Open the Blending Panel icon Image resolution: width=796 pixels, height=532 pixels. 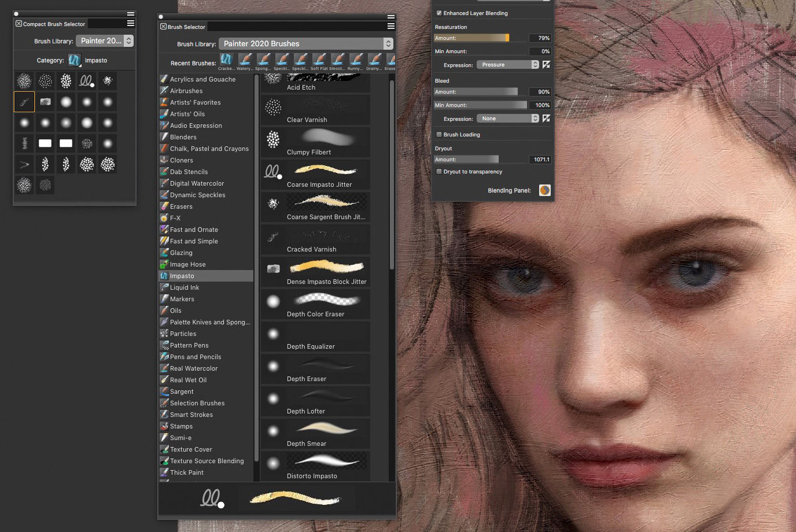tap(544, 190)
